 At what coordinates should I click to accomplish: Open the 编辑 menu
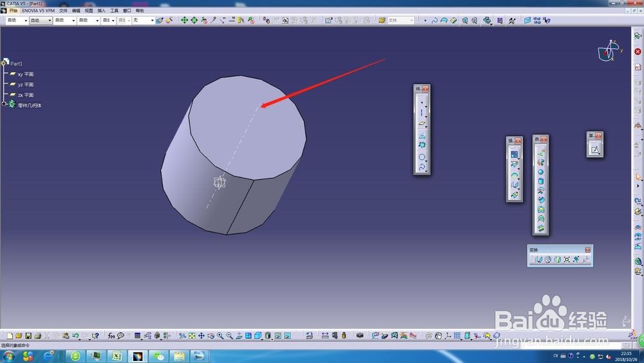(x=76, y=11)
